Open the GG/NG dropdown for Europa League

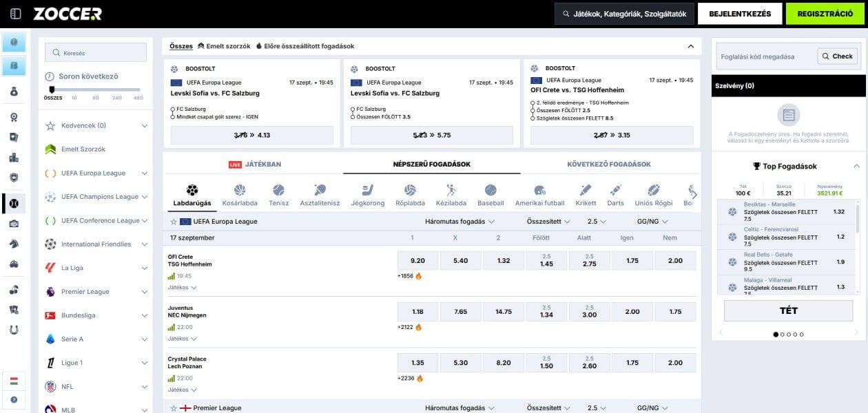pyautogui.click(x=652, y=222)
